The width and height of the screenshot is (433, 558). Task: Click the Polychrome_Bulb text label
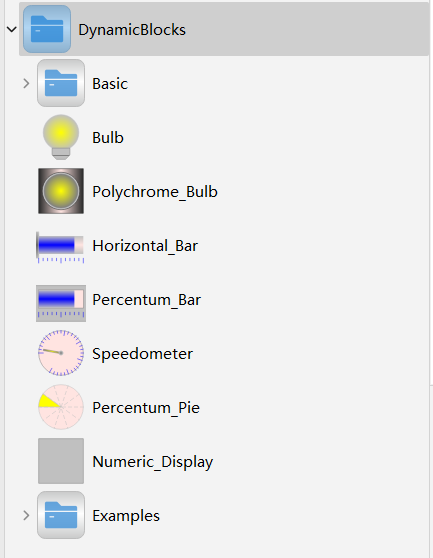(x=155, y=192)
